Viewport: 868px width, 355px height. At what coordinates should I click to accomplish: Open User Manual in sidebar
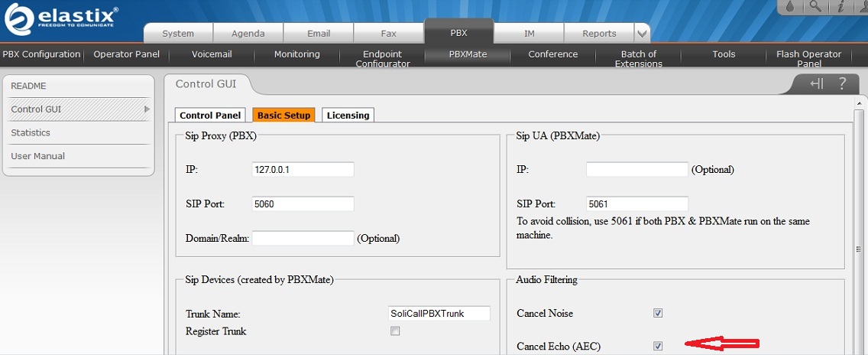78,156
